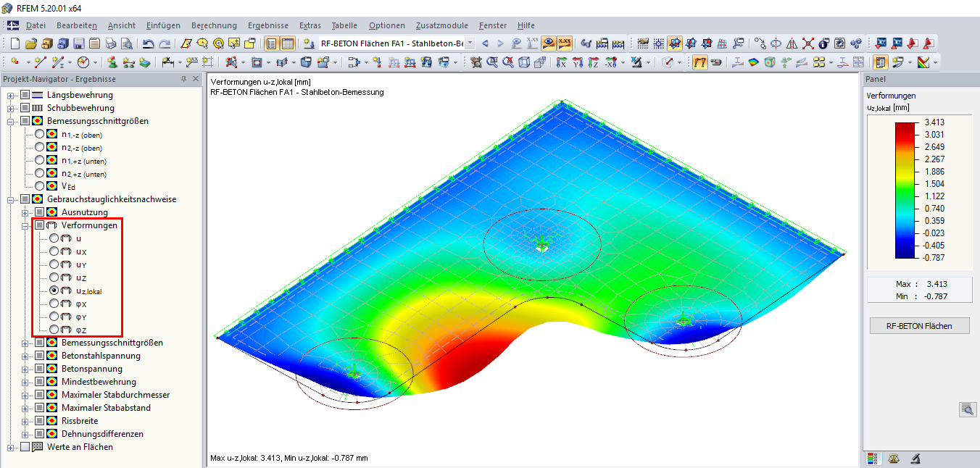Viewport: 980px width, 468px height.
Task: Open the Zusatzmodule menu
Action: [x=441, y=25]
